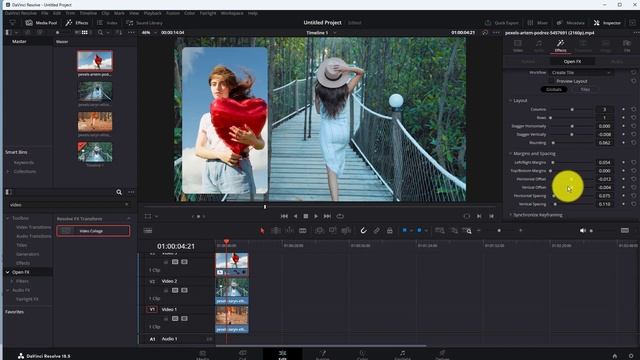This screenshot has width=640, height=360.
Task: Open the Playback menu
Action: (x=152, y=13)
